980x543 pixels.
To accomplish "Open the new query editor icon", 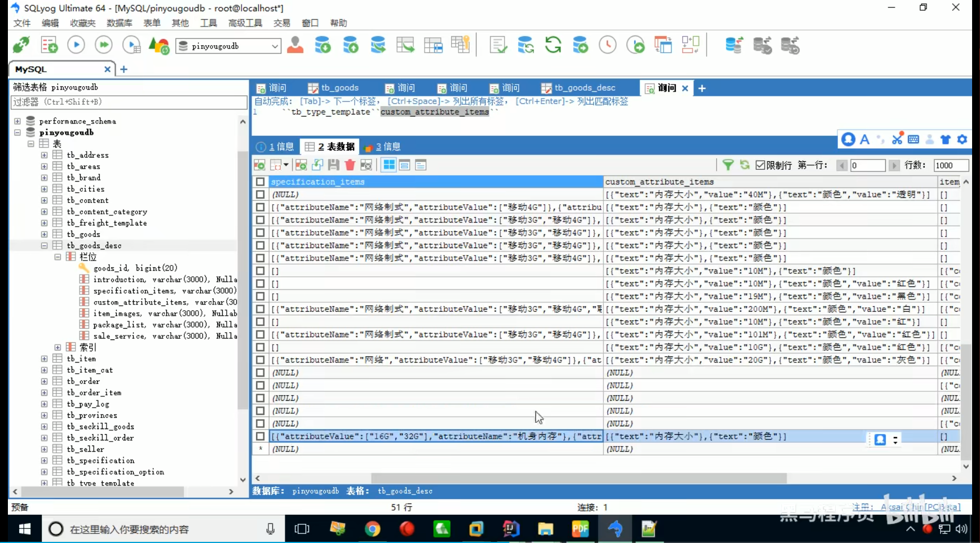I will [49, 45].
